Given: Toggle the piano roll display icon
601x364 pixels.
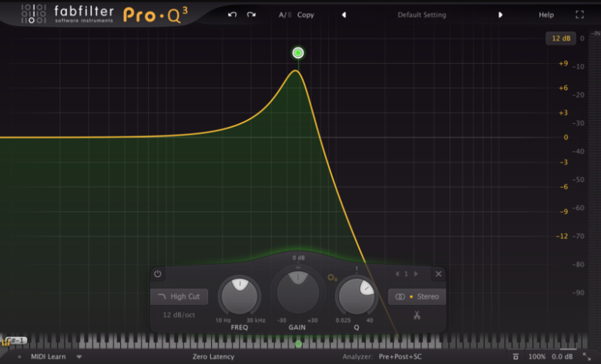Looking at the screenshot, I should (5, 342).
